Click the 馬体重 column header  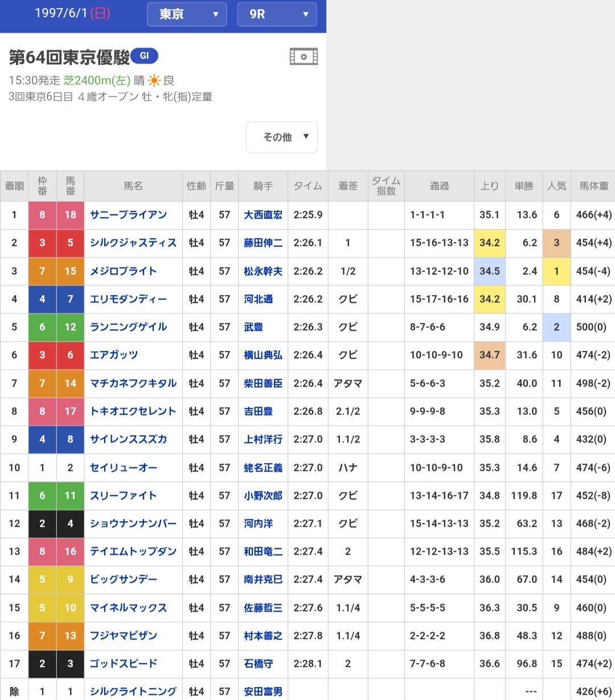click(593, 186)
